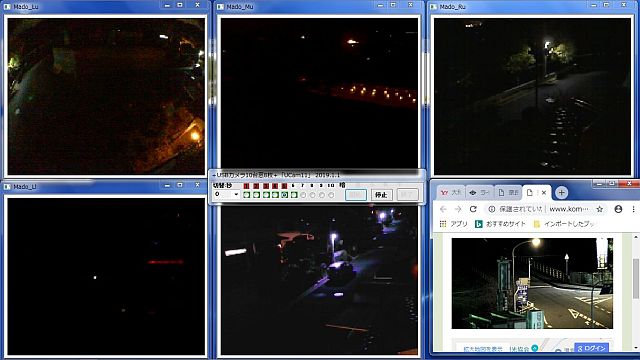This screenshot has height=360, width=640.
Task: Toggle camera 6 checkbox in control panel
Action: point(294,195)
